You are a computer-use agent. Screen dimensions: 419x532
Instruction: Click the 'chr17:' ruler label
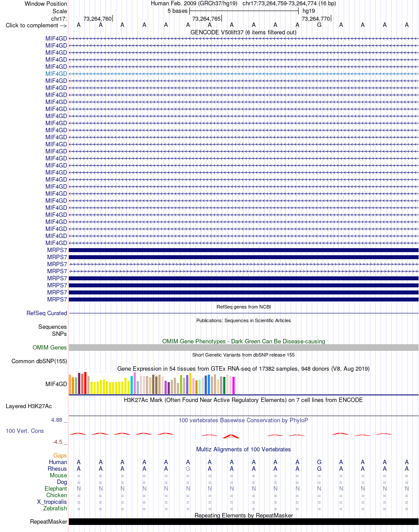pyautogui.click(x=59, y=19)
